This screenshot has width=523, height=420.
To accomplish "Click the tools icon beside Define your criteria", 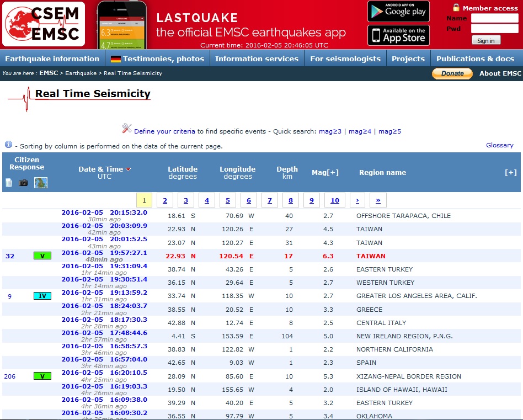I will 127,129.
